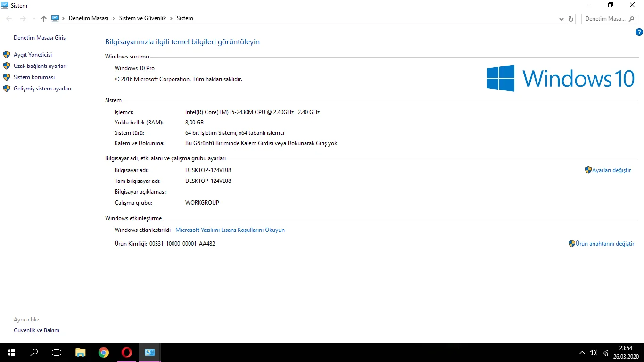This screenshot has height=362, width=644.
Task: Click Ürün anahtarını değiştir link
Action: click(x=605, y=244)
